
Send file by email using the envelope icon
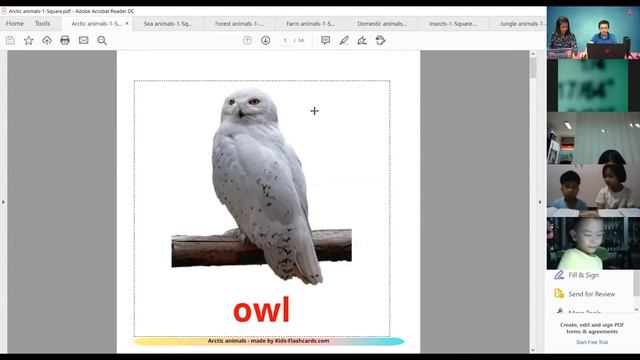tap(83, 40)
